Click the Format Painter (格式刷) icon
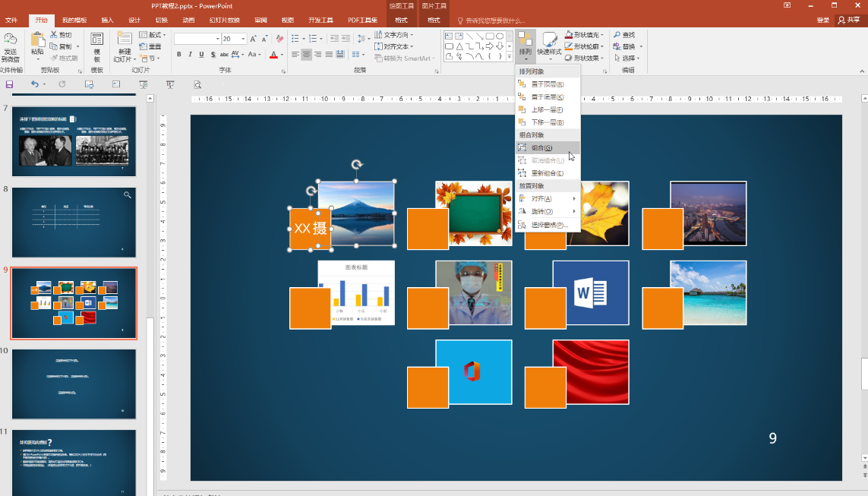The height and width of the screenshot is (496, 868). pyautogui.click(x=55, y=58)
